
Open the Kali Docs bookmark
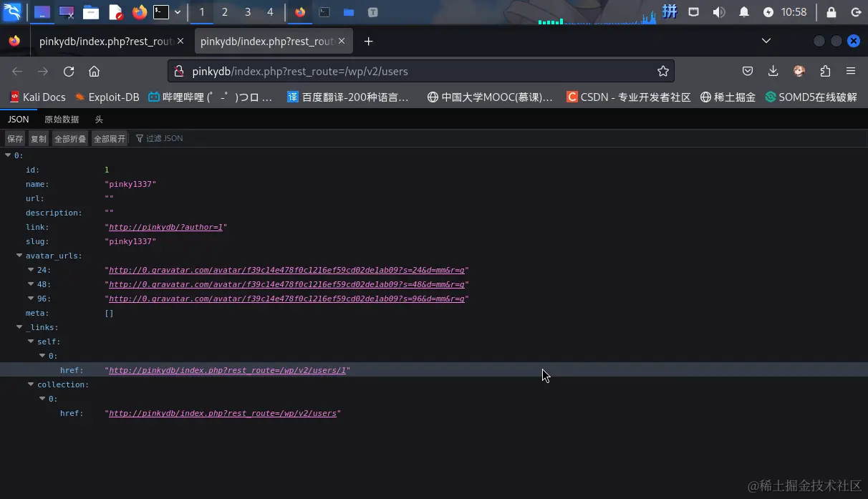(37, 97)
